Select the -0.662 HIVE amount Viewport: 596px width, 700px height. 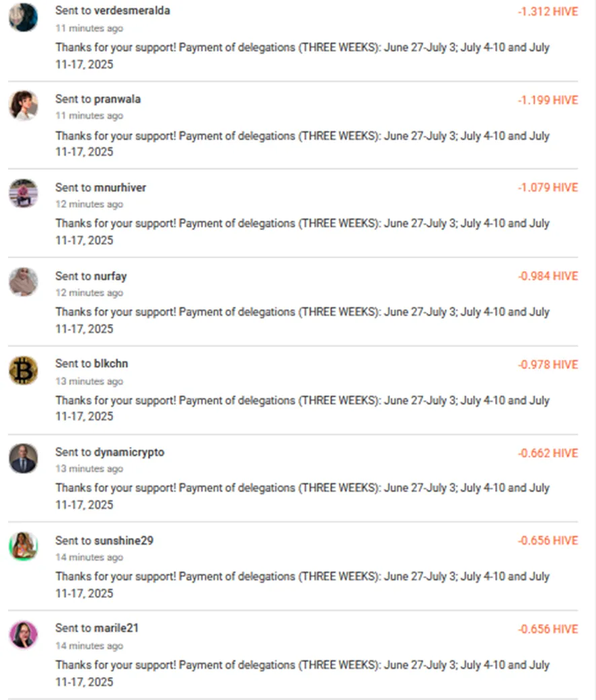548,453
